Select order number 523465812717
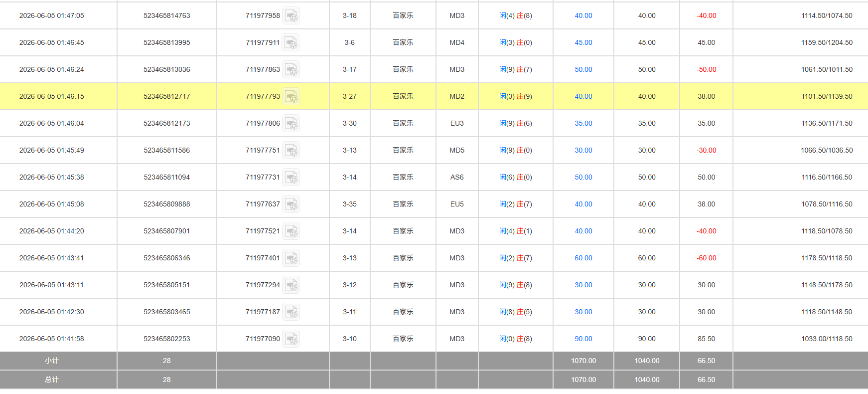 (x=167, y=96)
